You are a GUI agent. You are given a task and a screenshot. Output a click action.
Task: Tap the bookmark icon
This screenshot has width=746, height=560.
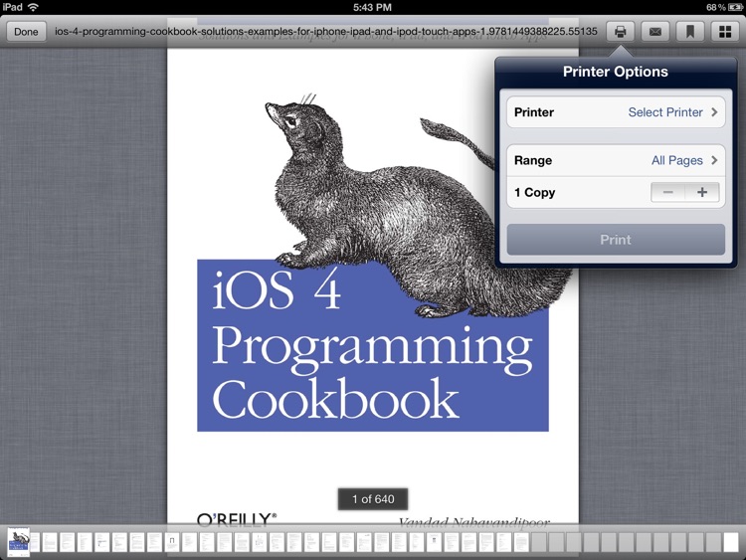coord(690,32)
